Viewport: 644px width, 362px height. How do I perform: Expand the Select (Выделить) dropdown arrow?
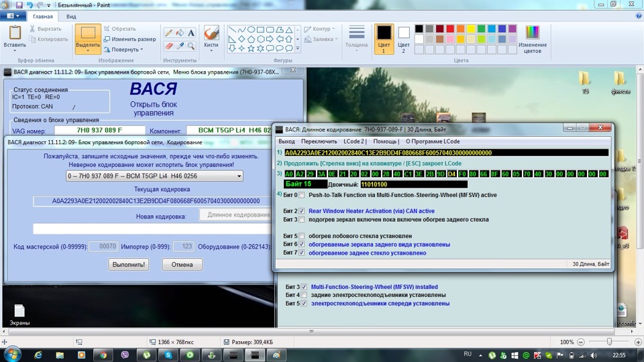88,50
